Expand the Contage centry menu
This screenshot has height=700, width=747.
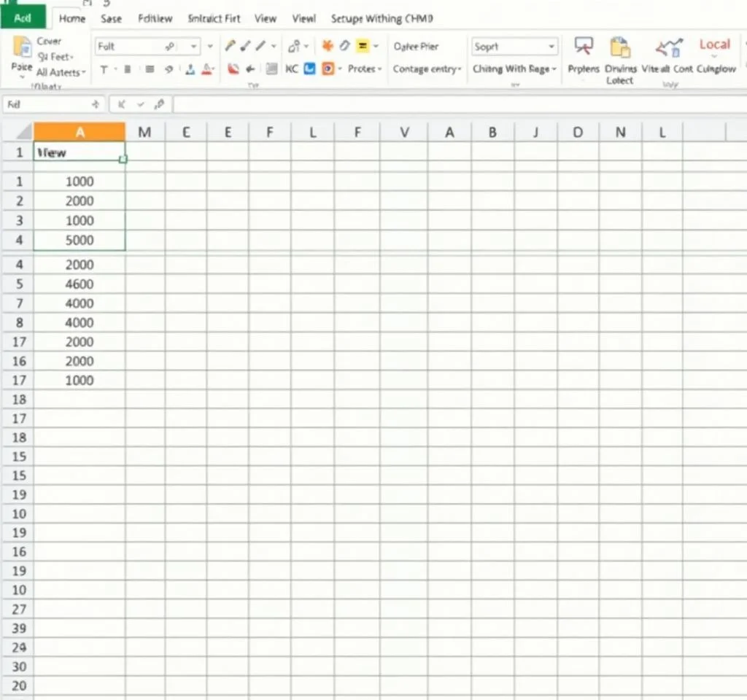(x=427, y=69)
